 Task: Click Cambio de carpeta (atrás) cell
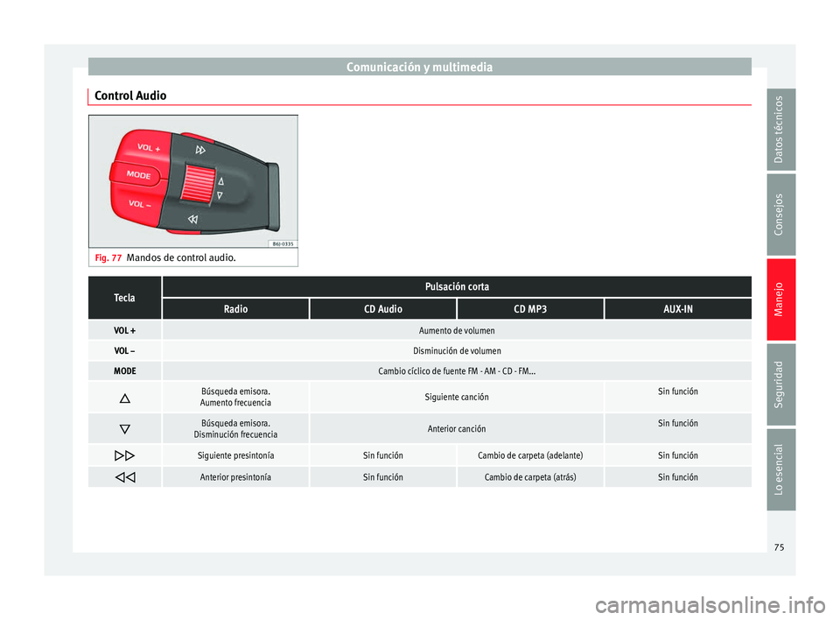[x=530, y=476]
